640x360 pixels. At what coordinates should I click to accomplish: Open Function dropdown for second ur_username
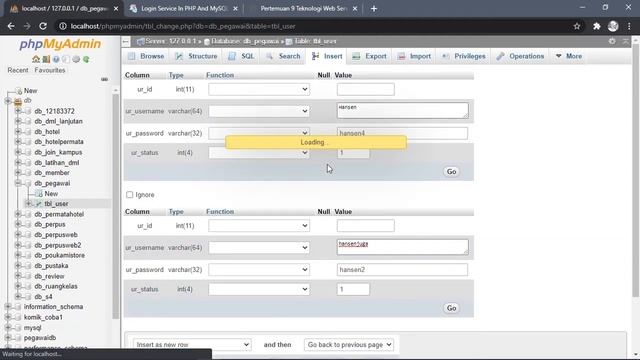click(x=259, y=247)
